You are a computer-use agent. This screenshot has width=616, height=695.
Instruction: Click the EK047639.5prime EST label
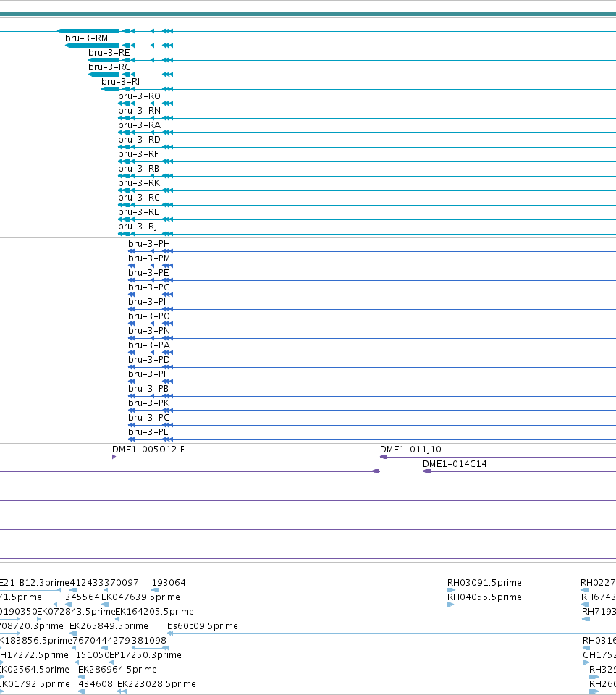pos(140,597)
